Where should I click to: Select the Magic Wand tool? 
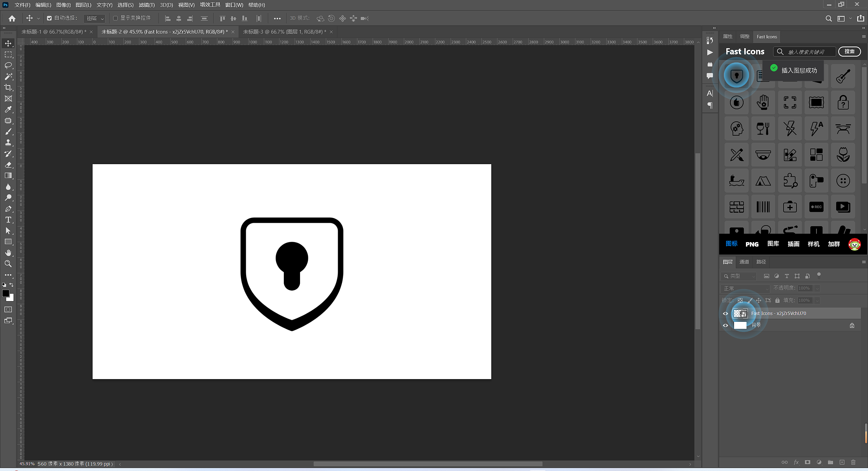click(x=8, y=76)
